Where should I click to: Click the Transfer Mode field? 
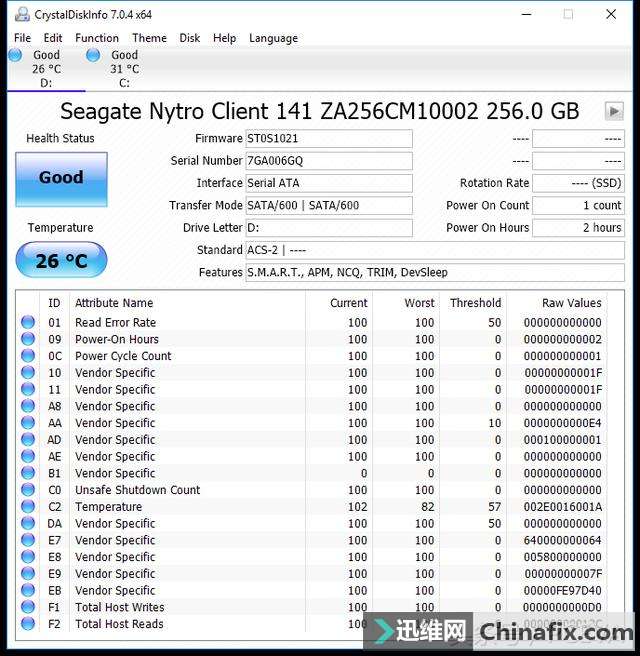[x=329, y=205]
